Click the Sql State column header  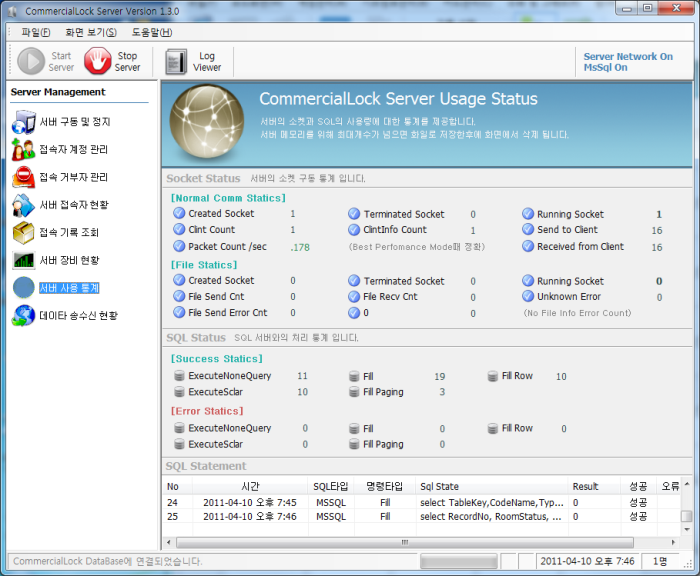[492, 486]
